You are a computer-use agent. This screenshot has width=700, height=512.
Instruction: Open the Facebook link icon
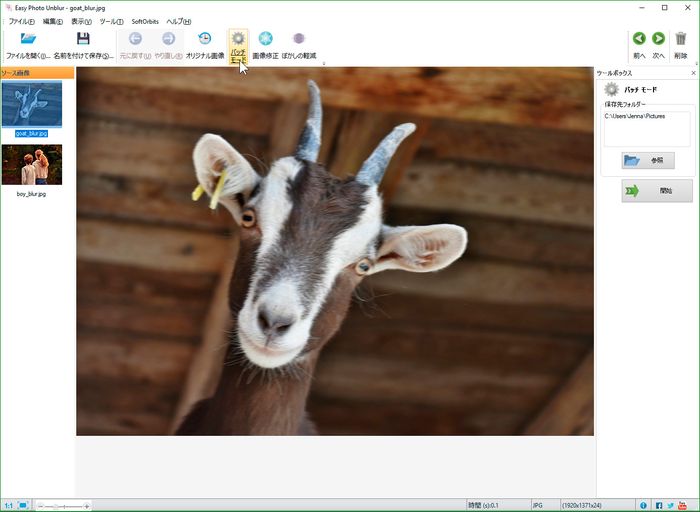tap(659, 505)
